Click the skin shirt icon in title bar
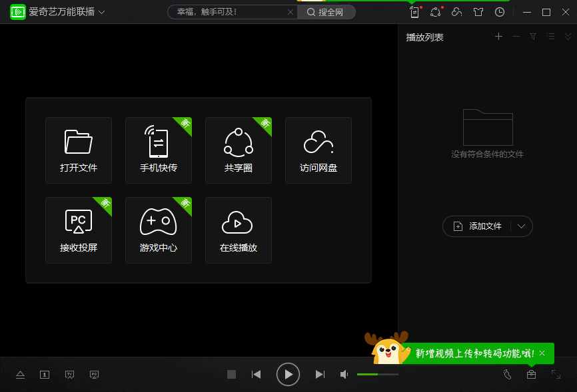This screenshot has width=577, height=392. pos(478,12)
